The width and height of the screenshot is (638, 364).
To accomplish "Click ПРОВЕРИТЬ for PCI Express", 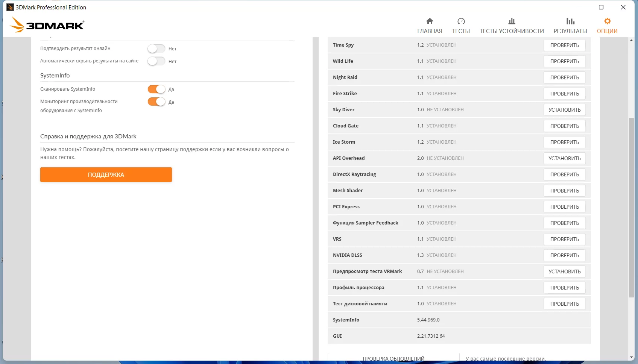I will (x=565, y=207).
